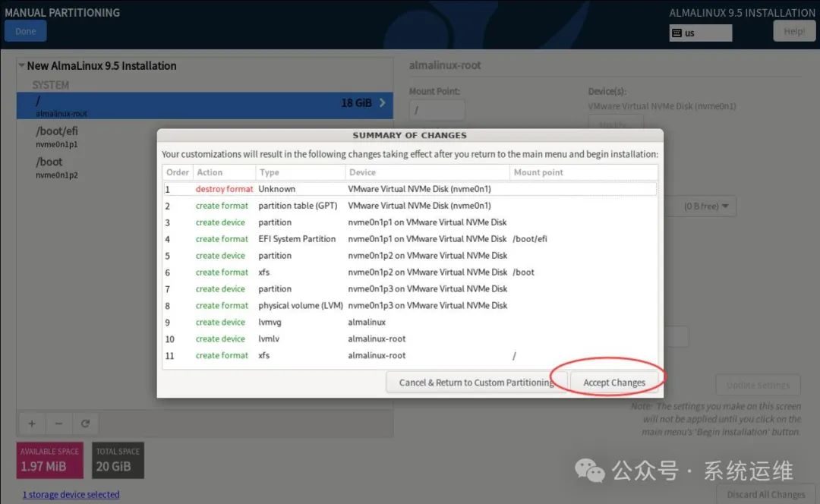Select row 4 EFI System Partition
Image resolution: width=820 pixels, height=504 pixels.
coord(409,239)
